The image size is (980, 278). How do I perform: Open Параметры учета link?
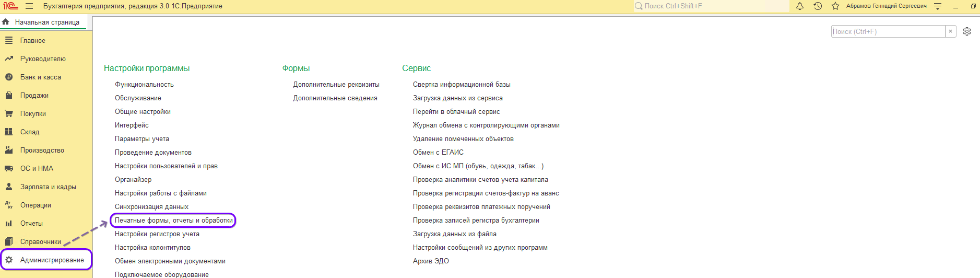pos(142,138)
